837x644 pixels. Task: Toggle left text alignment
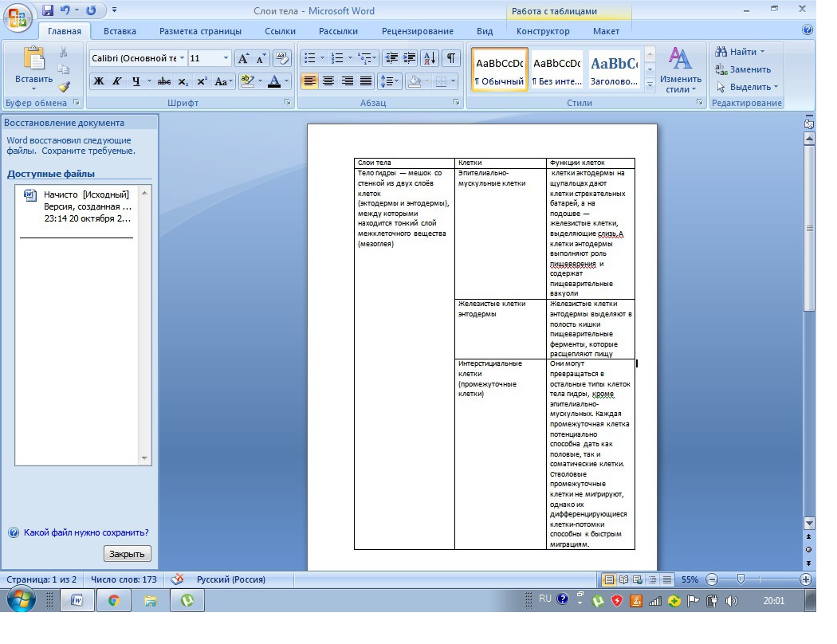click(x=309, y=81)
